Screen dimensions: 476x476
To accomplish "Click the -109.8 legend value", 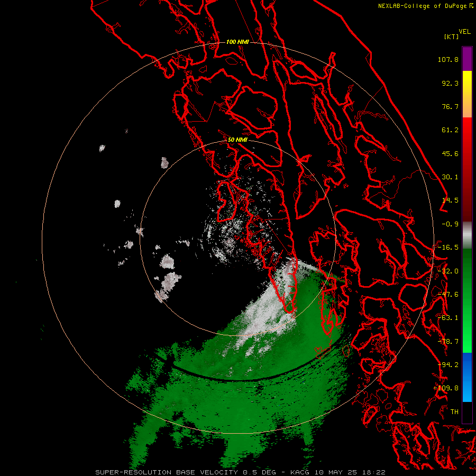I will pyautogui.click(x=446, y=388).
